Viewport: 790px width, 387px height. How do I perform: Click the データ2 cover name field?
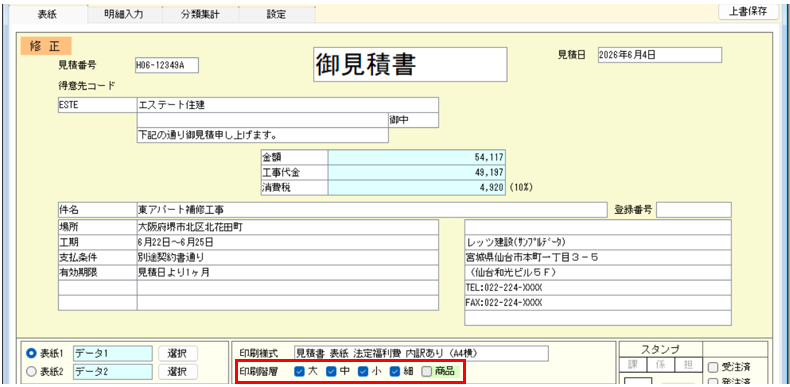point(113,372)
